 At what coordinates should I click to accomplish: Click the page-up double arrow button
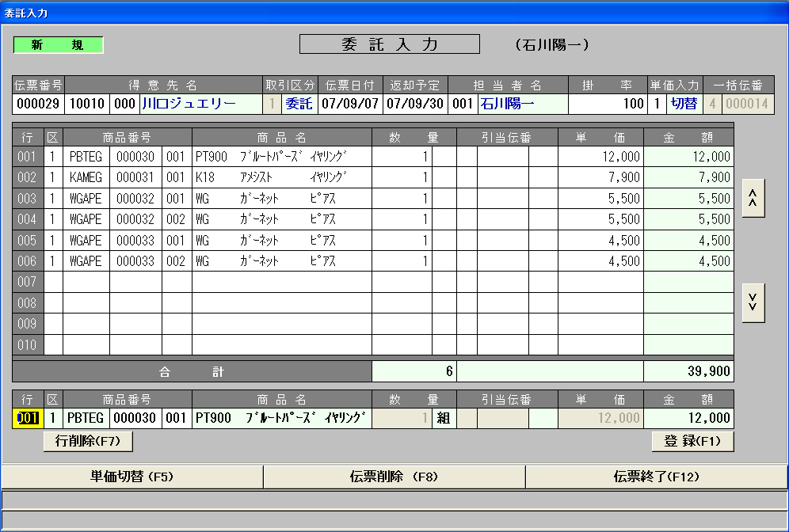click(753, 198)
